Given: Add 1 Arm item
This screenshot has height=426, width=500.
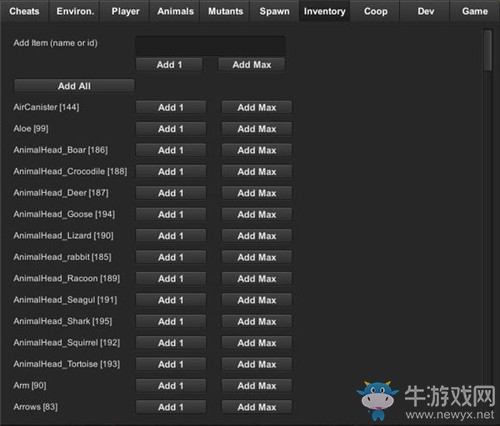Looking at the screenshot, I should click(171, 386).
